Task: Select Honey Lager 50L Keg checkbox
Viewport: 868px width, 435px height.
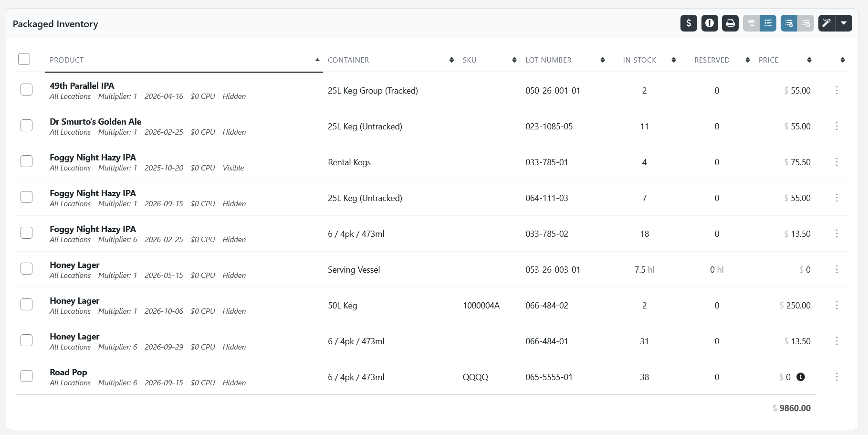Action: pyautogui.click(x=26, y=304)
